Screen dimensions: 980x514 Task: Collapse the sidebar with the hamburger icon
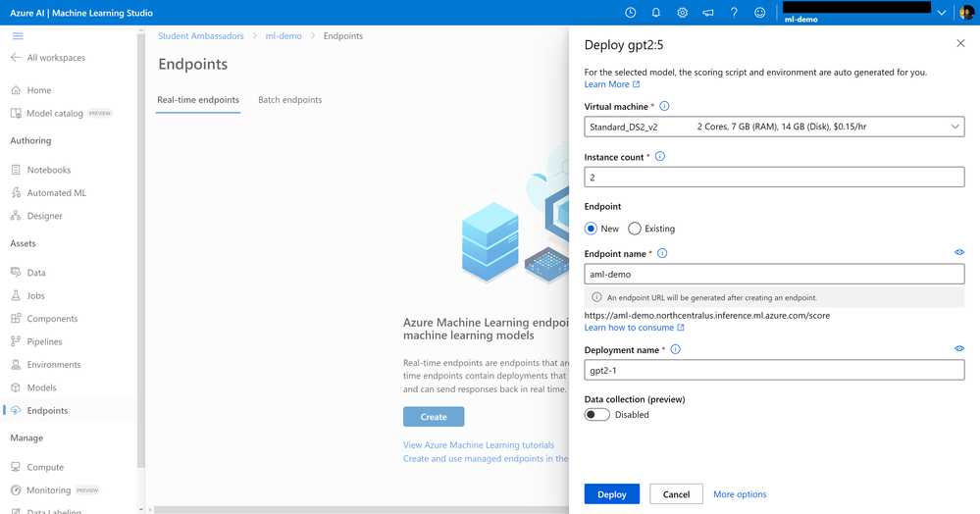(x=18, y=36)
